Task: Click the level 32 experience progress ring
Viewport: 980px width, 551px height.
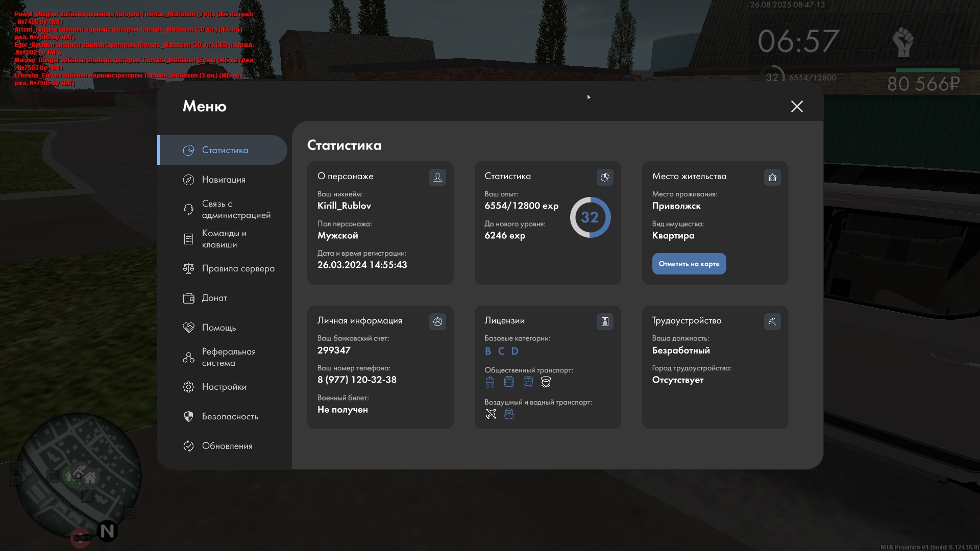Action: (x=590, y=217)
